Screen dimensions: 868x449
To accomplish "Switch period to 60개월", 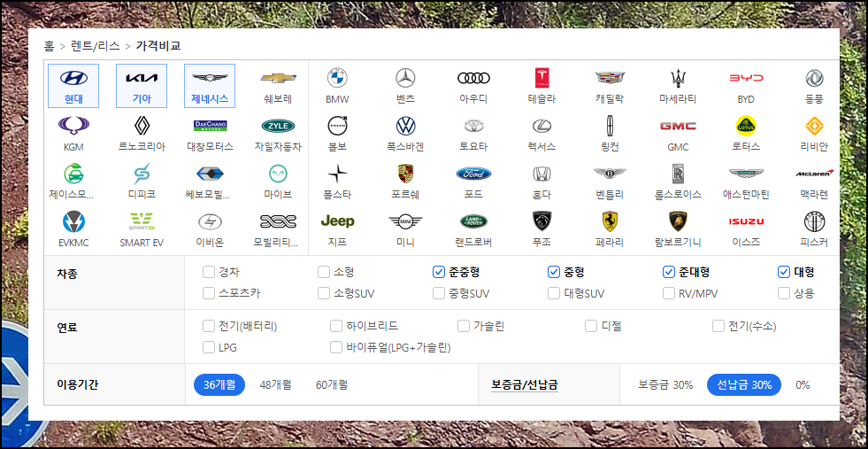I will click(332, 384).
